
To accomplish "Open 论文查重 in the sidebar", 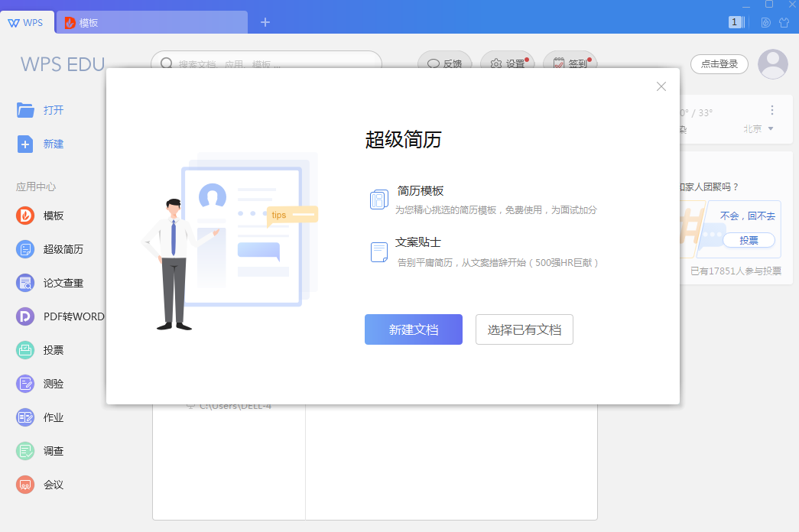I will pyautogui.click(x=50, y=283).
